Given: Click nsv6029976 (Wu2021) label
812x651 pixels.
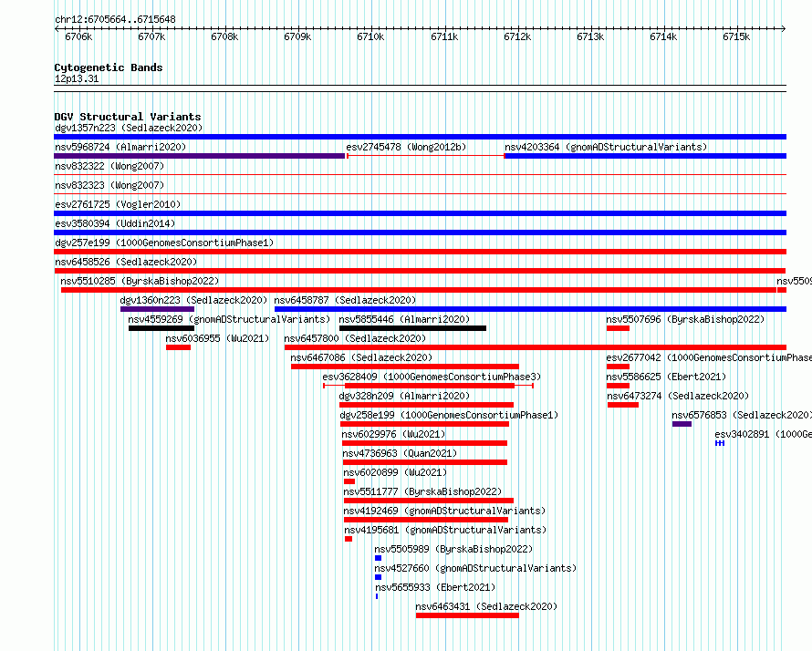Looking at the screenshot, I should pos(393,434).
